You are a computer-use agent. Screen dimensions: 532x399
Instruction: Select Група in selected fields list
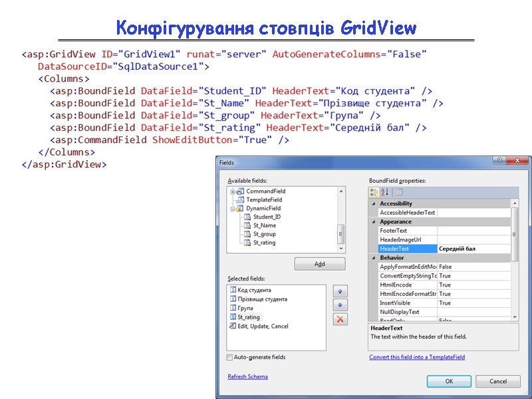(x=245, y=308)
